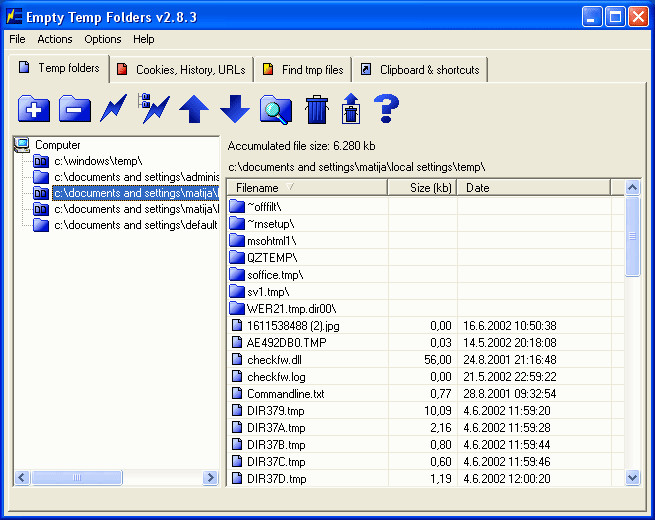Viewport: 655px width, 520px height.
Task: Select c:\windows\temp\ in the tree
Action: pyautogui.click(x=98, y=161)
